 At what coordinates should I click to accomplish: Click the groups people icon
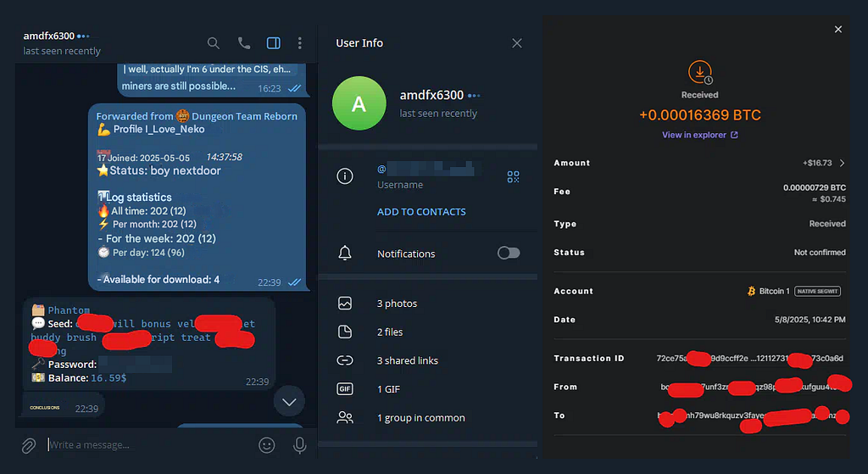345,417
